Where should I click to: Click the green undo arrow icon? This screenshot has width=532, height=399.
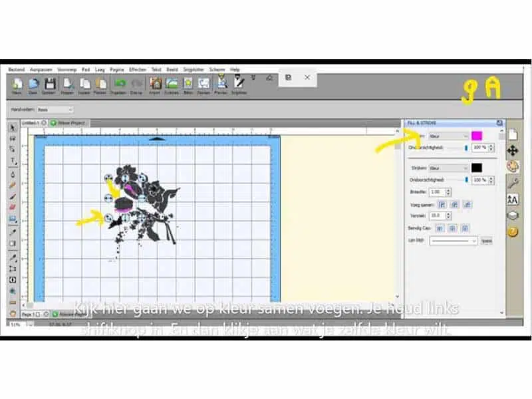tap(120, 84)
